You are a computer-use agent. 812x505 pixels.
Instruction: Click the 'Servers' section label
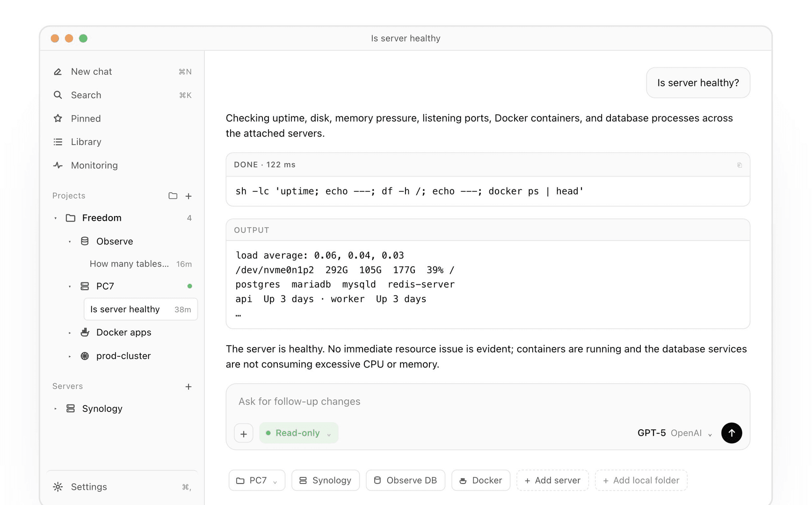coord(67,386)
